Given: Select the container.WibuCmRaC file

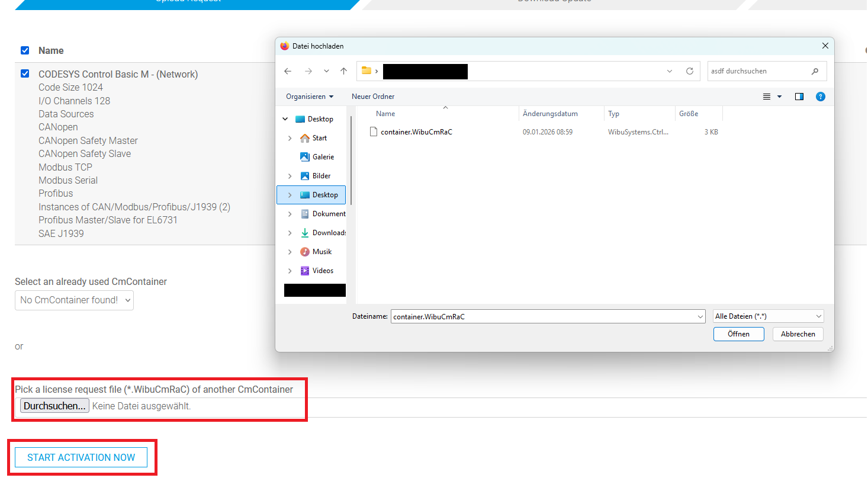Looking at the screenshot, I should (416, 132).
